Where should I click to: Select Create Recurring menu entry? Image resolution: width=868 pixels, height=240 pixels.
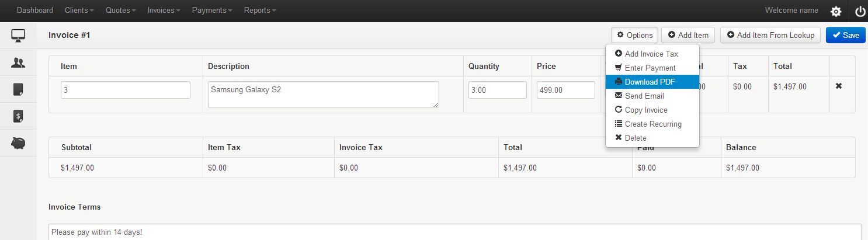pyautogui.click(x=652, y=124)
